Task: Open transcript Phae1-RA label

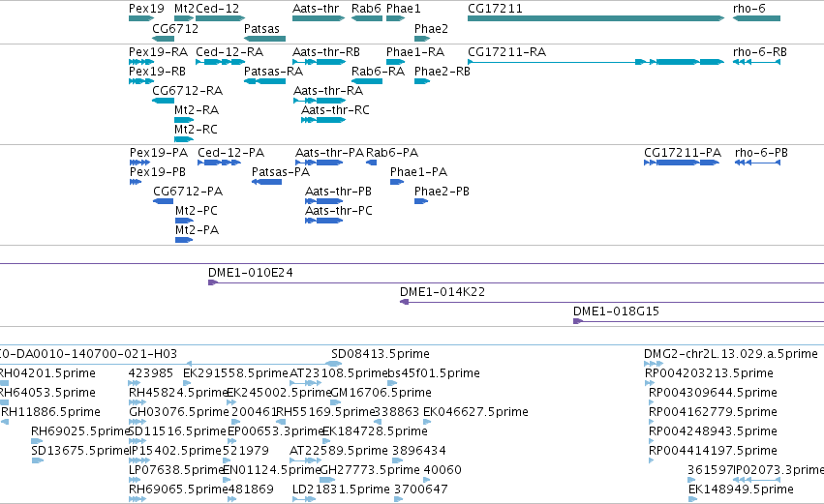Action: pos(415,52)
